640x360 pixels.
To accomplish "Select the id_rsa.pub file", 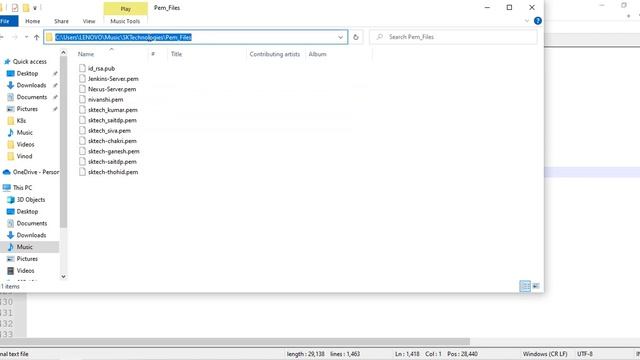I will 101,69.
